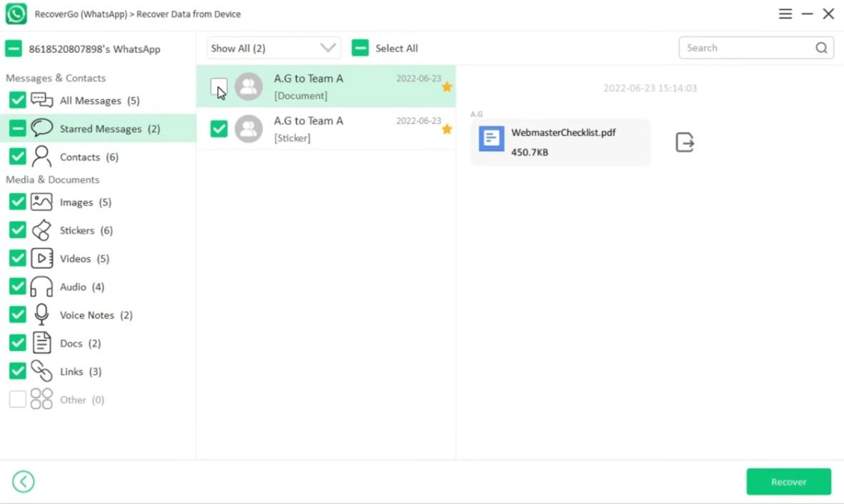Screen dimensions: 844x504
Task: Minimize the RecoverGo window
Action: 807,14
